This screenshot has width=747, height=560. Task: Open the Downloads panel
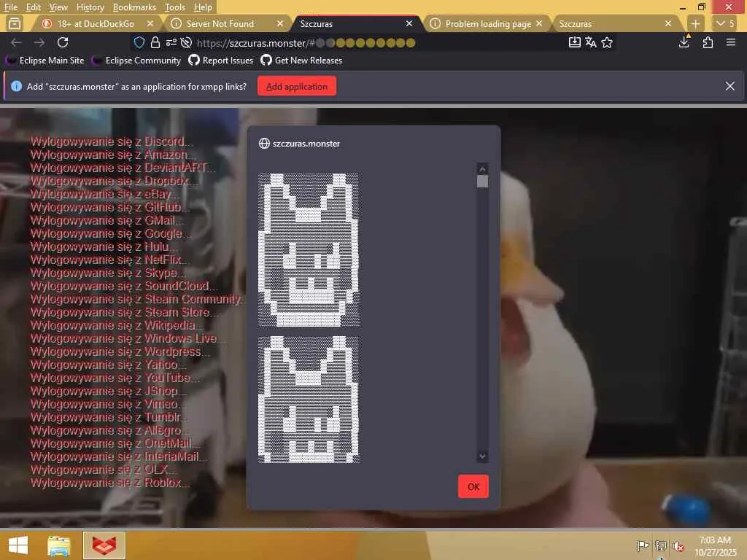(x=684, y=42)
